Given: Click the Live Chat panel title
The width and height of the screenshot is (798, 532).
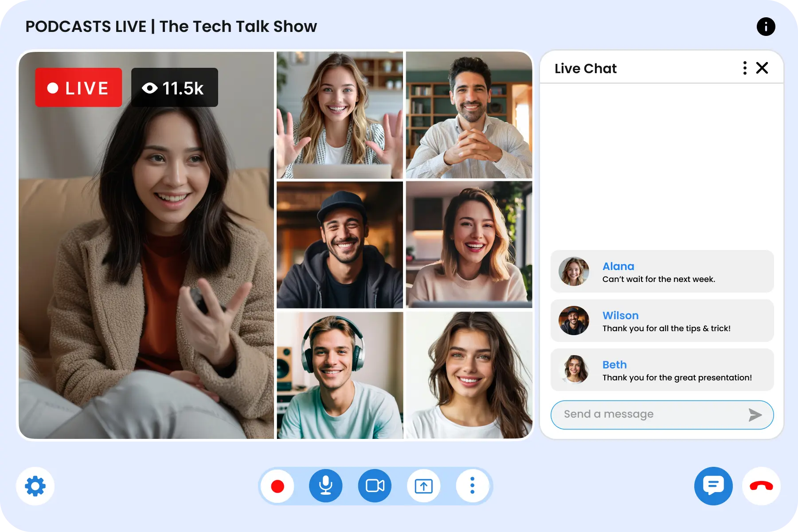Looking at the screenshot, I should (x=585, y=68).
